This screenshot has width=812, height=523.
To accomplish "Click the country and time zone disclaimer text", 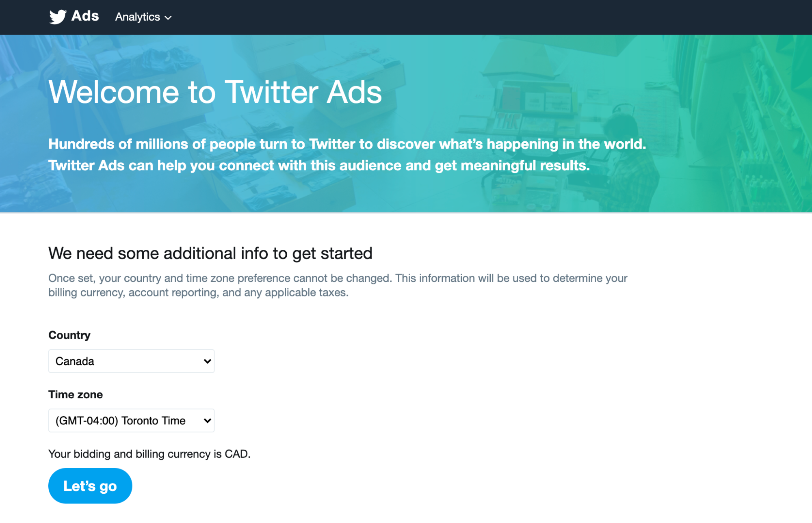I will tap(338, 285).
